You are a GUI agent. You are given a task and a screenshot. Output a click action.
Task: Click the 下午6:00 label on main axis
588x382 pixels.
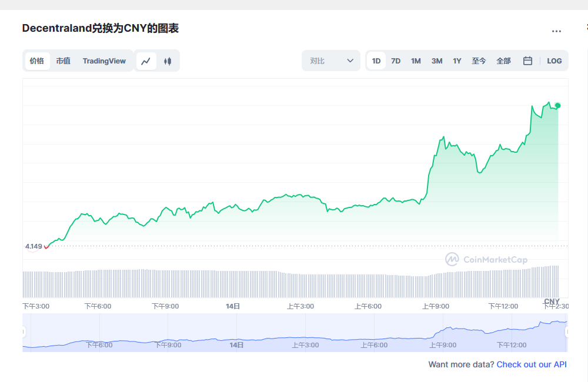pyautogui.click(x=98, y=306)
